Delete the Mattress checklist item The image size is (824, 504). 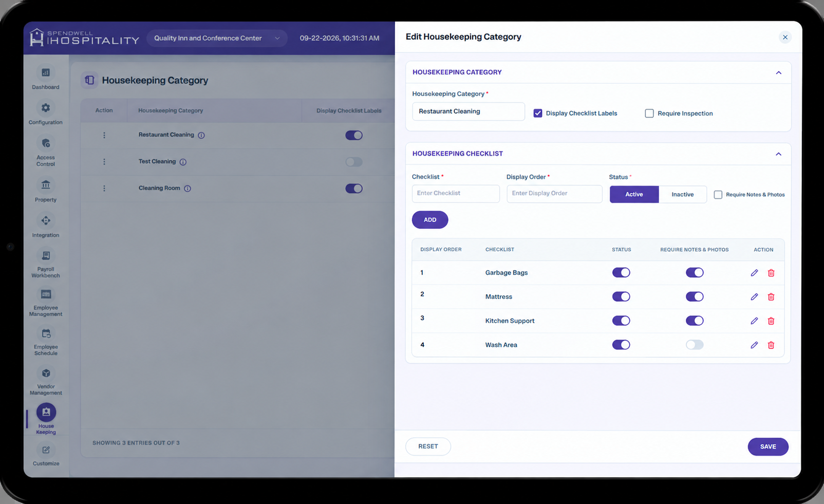coord(771,297)
